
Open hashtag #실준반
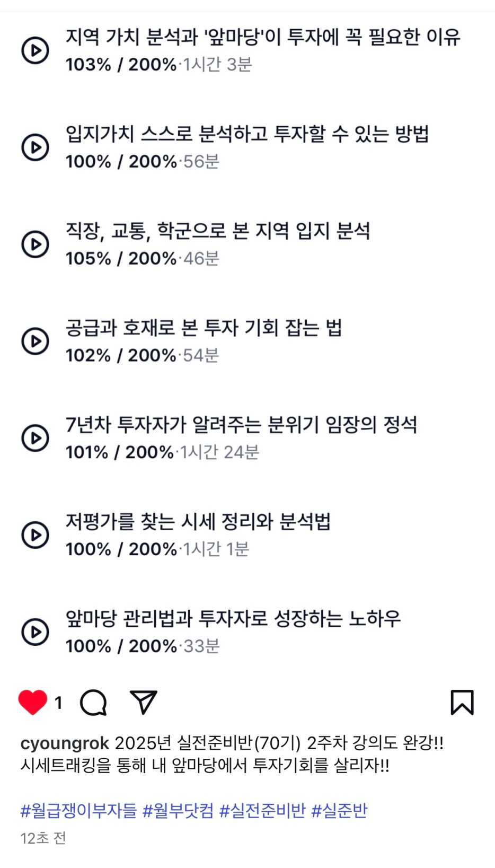pos(339,810)
